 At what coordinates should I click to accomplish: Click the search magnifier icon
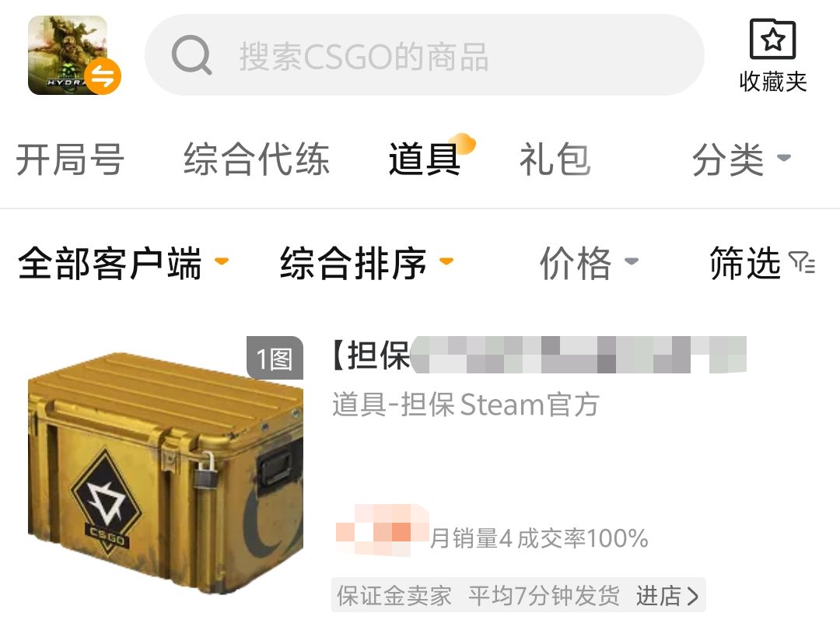coord(191,55)
